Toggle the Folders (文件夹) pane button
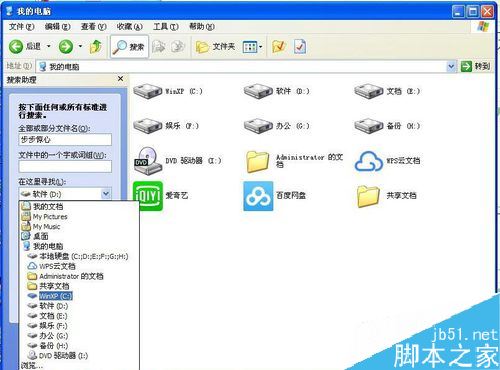500x370 pixels. [215, 47]
